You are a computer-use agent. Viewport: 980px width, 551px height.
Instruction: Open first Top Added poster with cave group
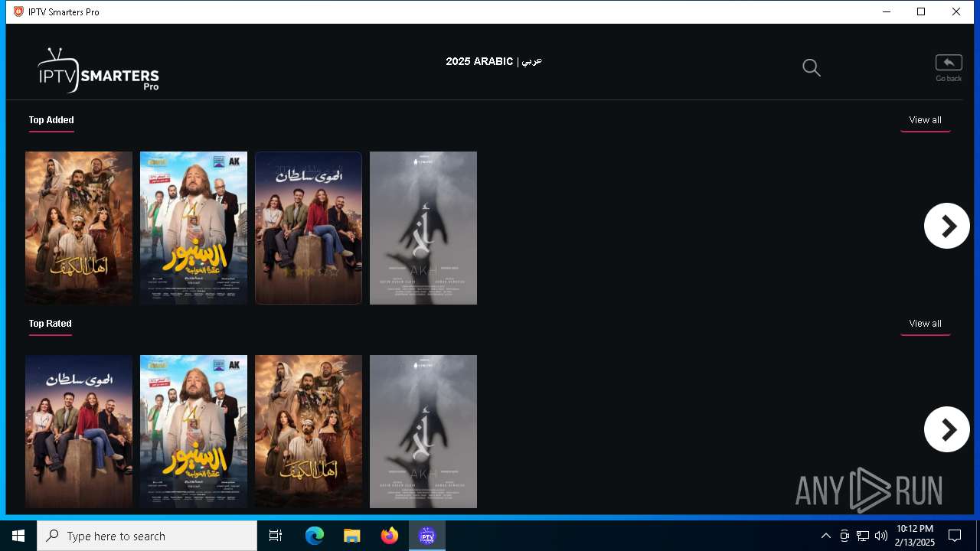coord(79,228)
